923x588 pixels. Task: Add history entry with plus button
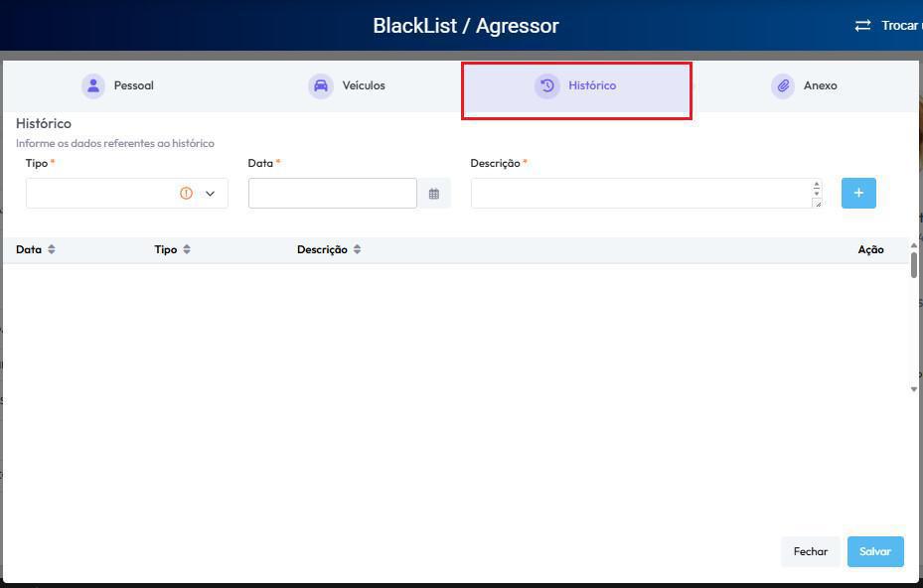click(858, 193)
